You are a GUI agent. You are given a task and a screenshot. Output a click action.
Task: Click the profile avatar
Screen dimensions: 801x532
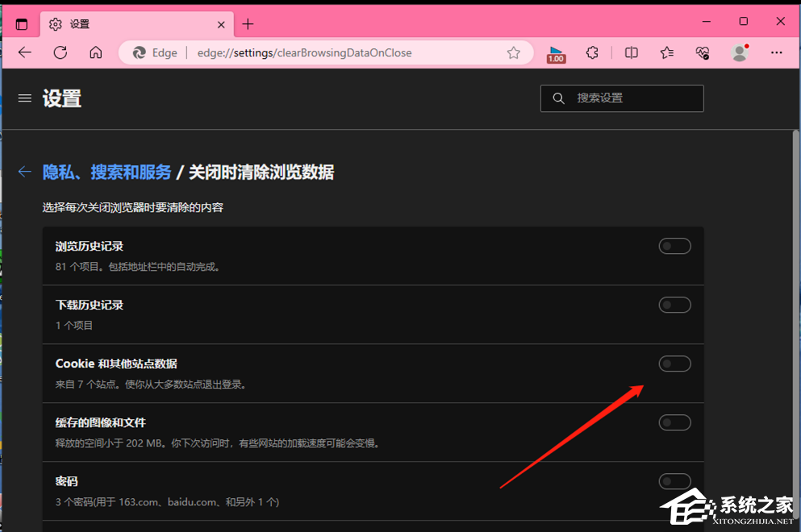[740, 52]
